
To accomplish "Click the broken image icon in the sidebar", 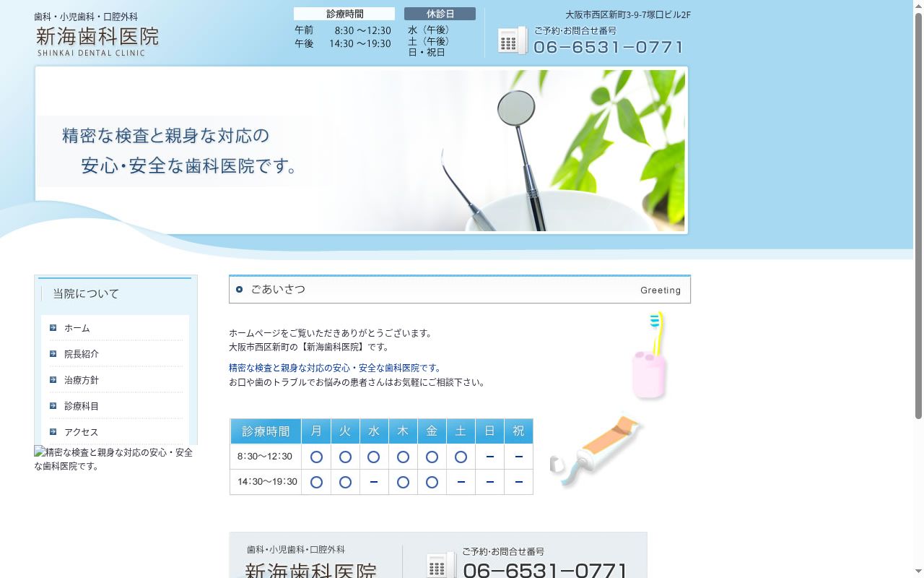I will click(40, 452).
